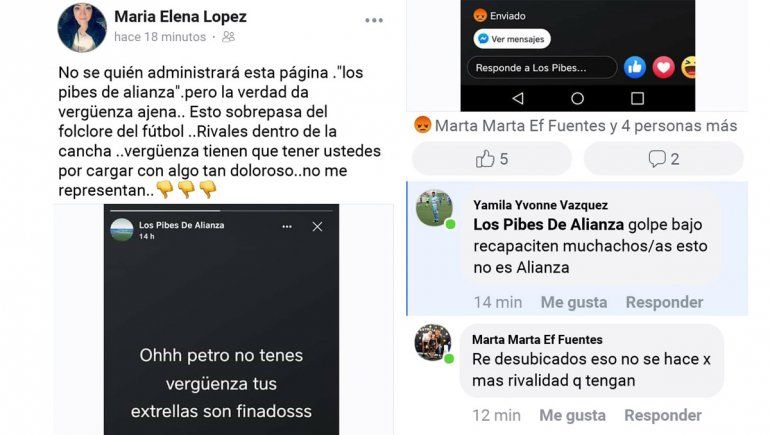Open Yamila Yvonne Vazquez profile name
The image size is (770, 435).
(540, 205)
